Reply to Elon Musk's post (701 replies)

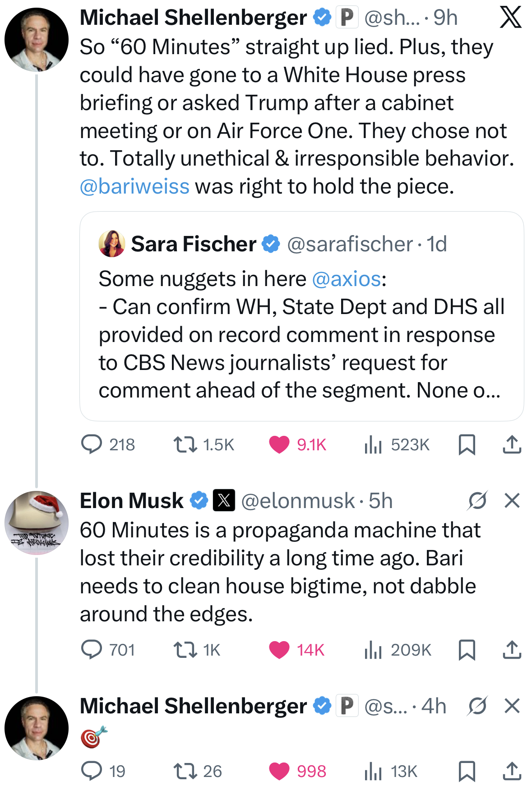click(92, 650)
